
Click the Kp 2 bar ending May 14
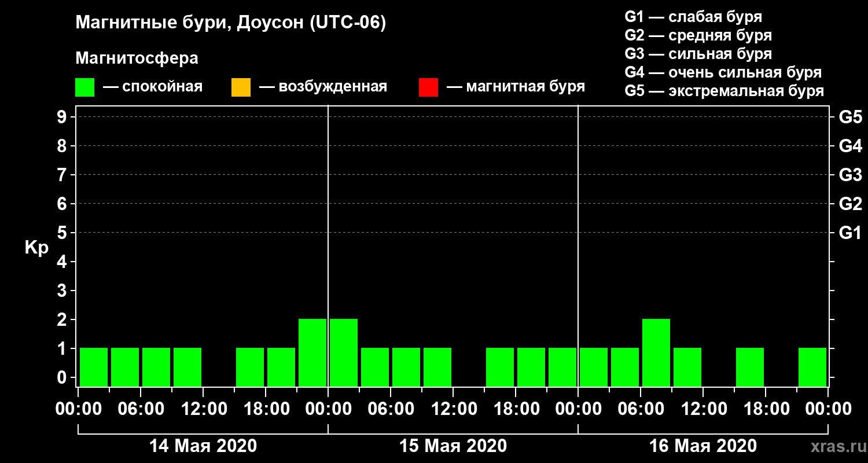(312, 352)
